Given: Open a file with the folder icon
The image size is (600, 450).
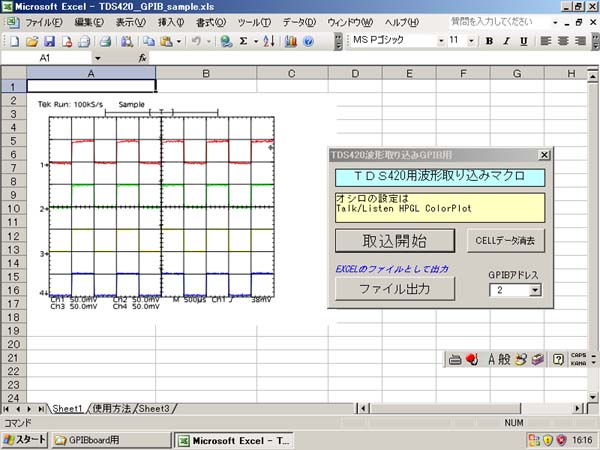Looking at the screenshot, I should coord(32,41).
